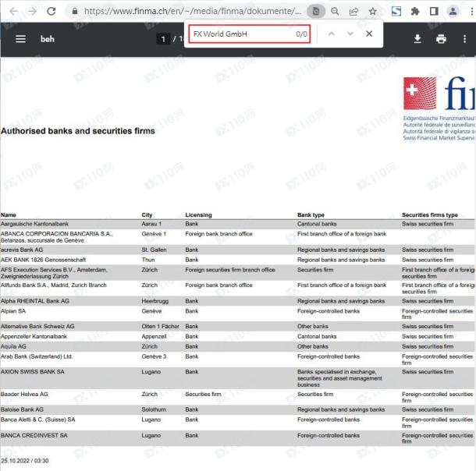The image size is (476, 471).
Task: Download the PDF document
Action: pos(417,39)
